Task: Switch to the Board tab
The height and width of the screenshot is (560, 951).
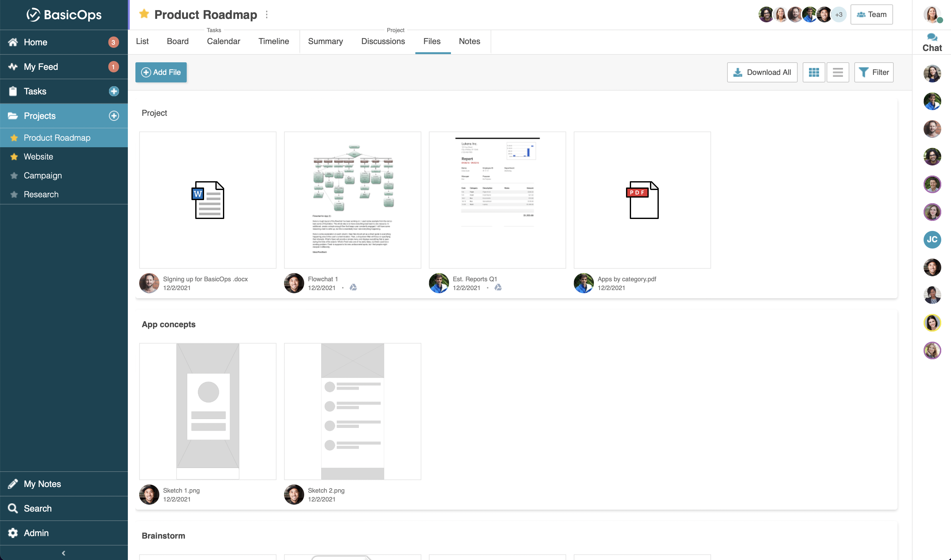Action: 178,42
